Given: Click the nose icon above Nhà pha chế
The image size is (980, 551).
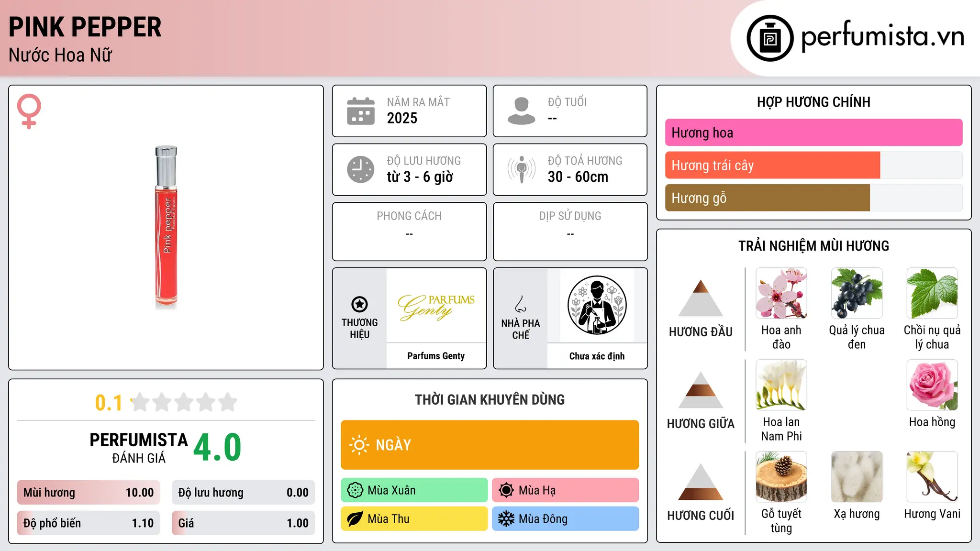Looking at the screenshot, I should (521, 304).
